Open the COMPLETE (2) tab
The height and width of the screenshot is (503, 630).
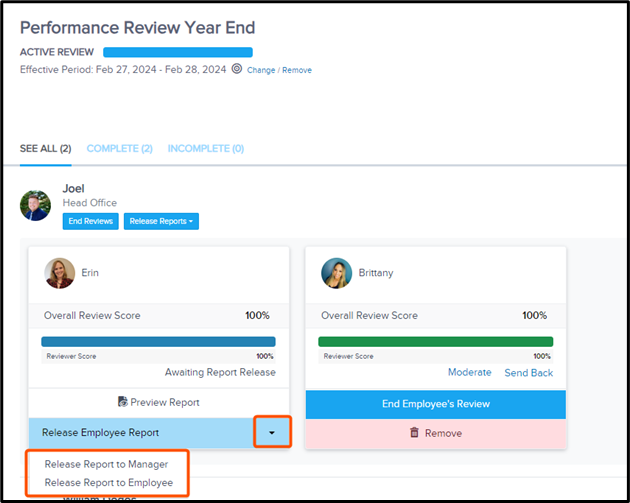(x=119, y=149)
